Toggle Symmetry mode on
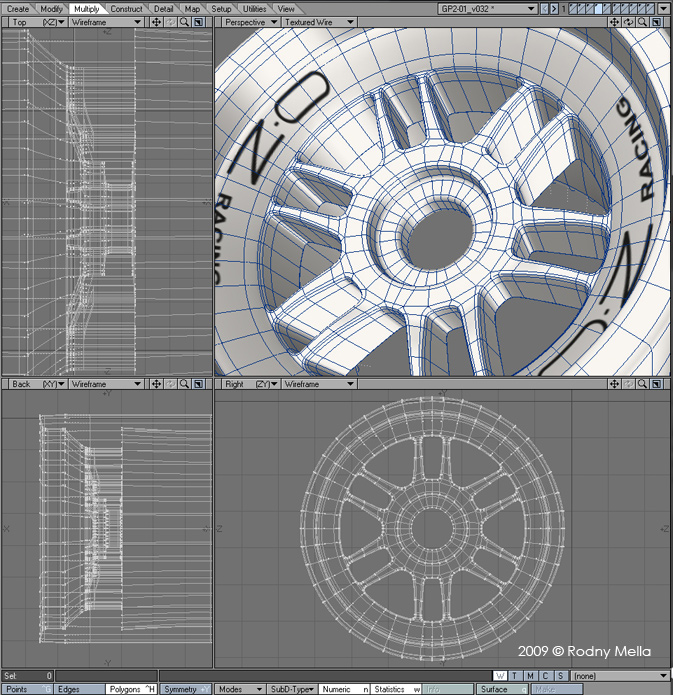 185,689
